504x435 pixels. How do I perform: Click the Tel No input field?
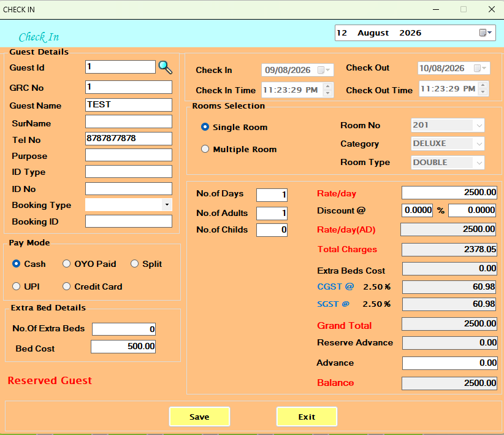pyautogui.click(x=129, y=138)
